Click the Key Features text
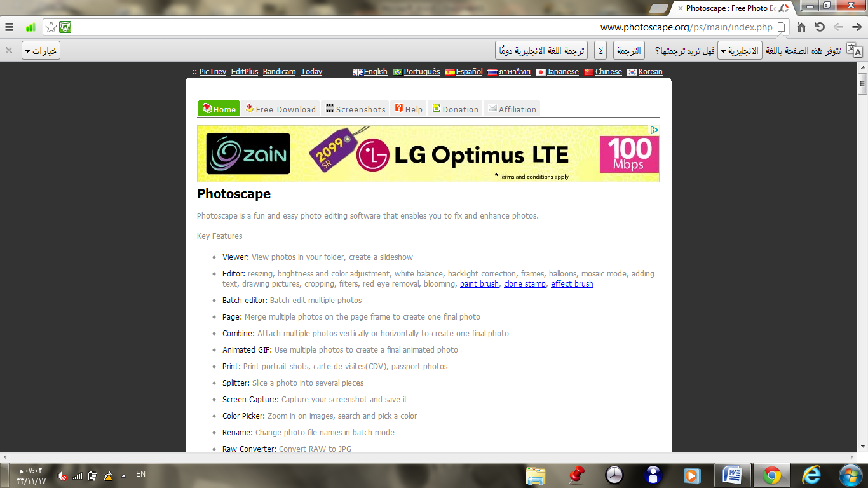868x488 pixels. (220, 236)
